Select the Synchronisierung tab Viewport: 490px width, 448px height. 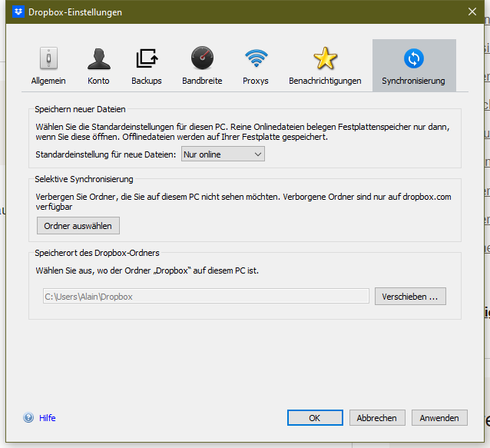(414, 65)
